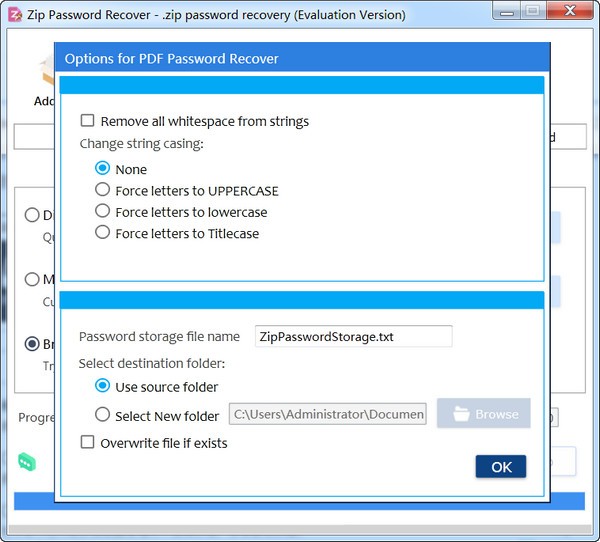Select the Select New folder option

pos(103,415)
